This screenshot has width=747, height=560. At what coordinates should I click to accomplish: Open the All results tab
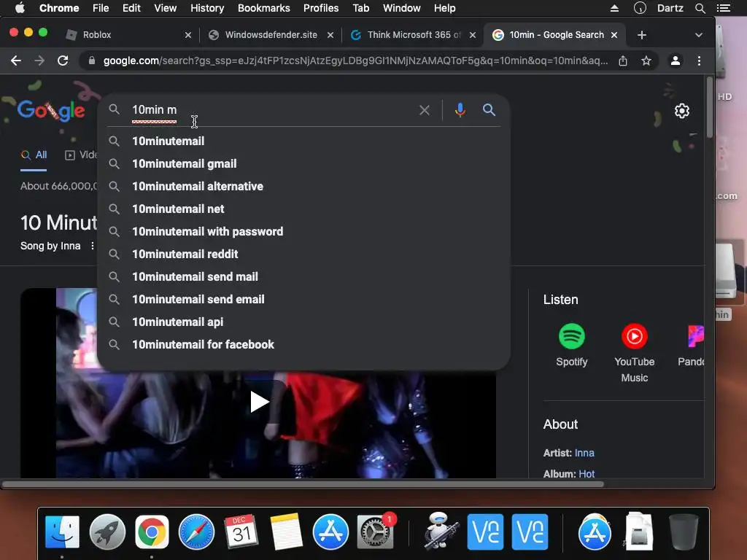coord(34,155)
